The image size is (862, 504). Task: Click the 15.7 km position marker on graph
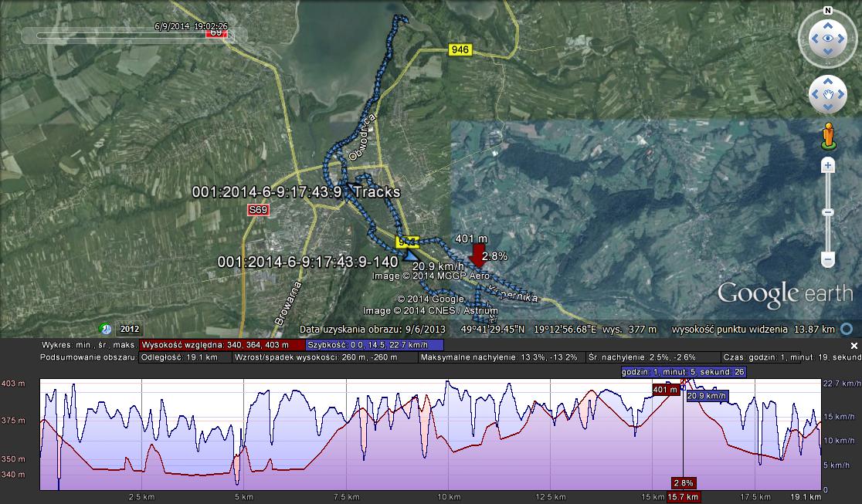[684, 496]
